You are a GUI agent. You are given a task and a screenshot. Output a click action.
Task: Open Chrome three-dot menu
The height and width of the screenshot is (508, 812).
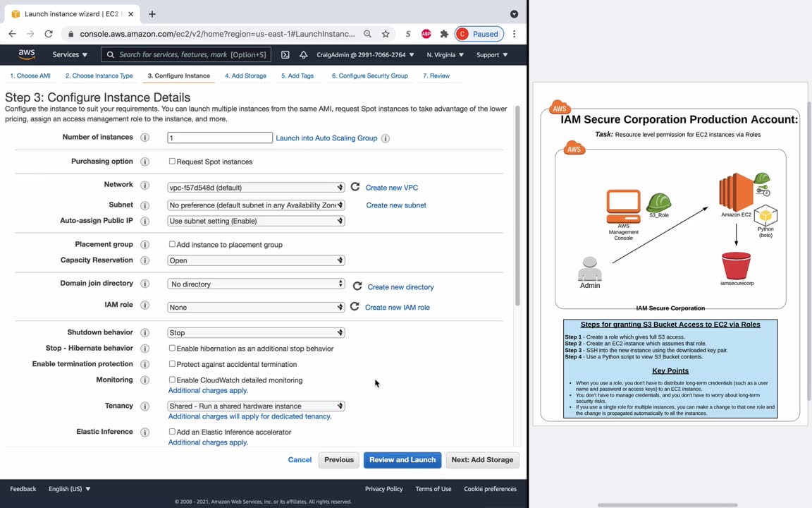[514, 34]
